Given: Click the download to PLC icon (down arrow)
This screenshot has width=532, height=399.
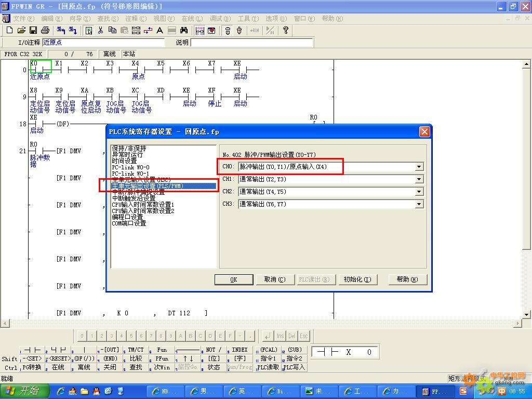Looking at the screenshot, I should point(73,31).
